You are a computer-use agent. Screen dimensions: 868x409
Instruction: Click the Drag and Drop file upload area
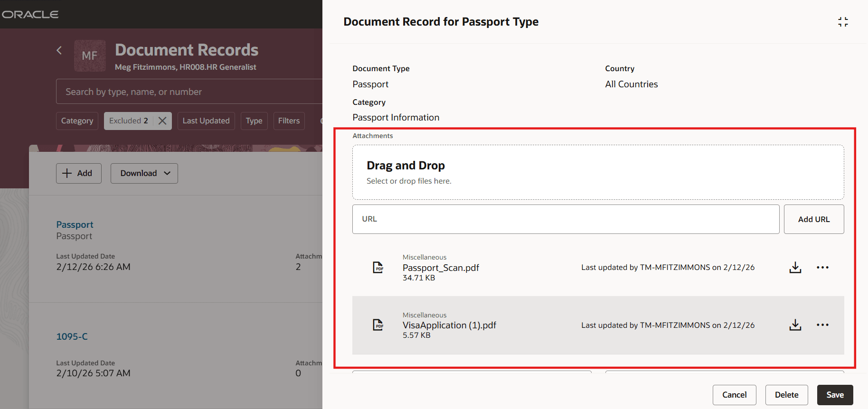598,172
